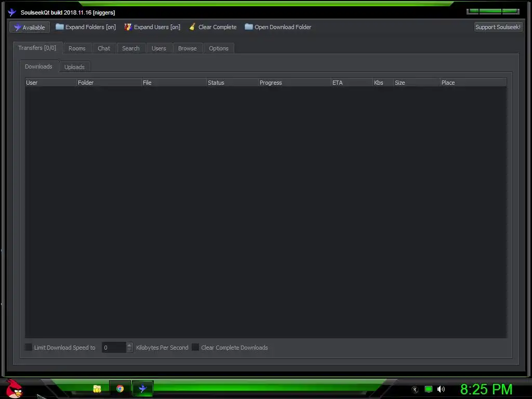Click the Soulseek taskbar icon
The width and height of the screenshot is (532, 399).
[142, 389]
